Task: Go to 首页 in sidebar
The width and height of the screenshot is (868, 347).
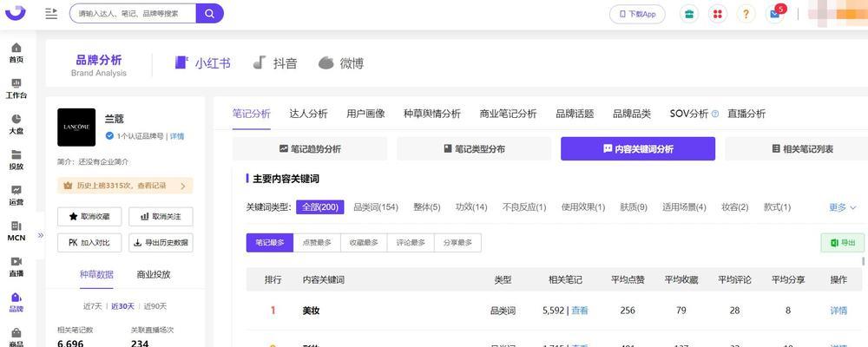Action: [16, 53]
